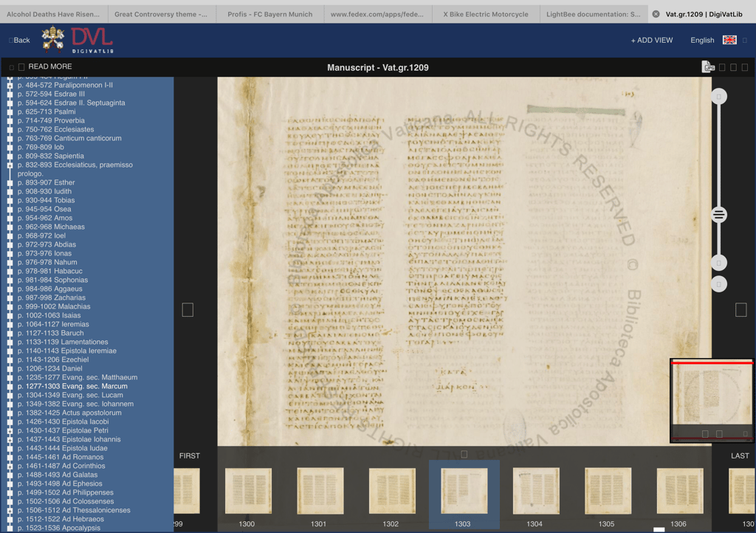Open 'p. 1304-1349 Evang. sec. Lucam' entry
Viewport: 756px width, 533px height.
pyautogui.click(x=70, y=395)
